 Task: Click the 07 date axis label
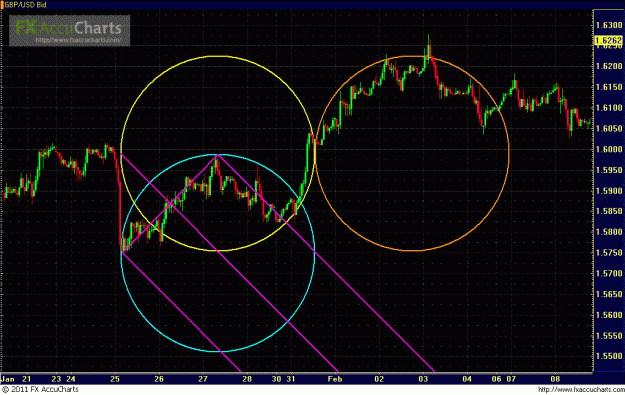tap(511, 379)
